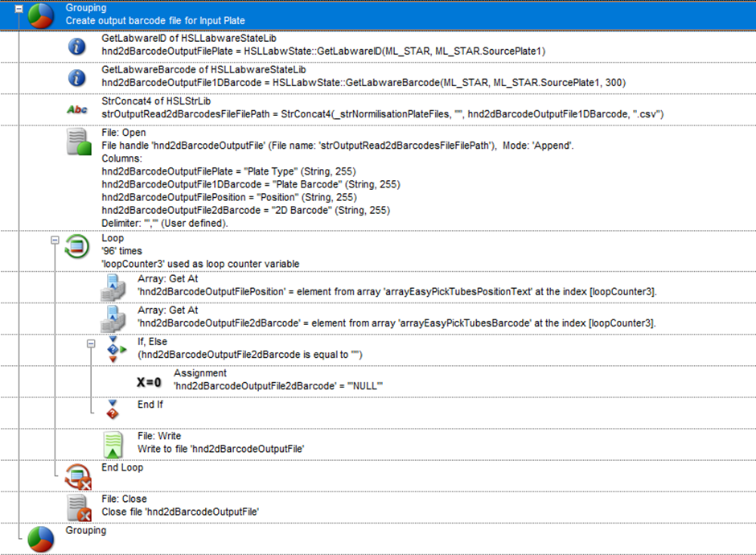Click the File: Write step icon
The width and height of the screenshot is (756, 555).
coord(113,445)
